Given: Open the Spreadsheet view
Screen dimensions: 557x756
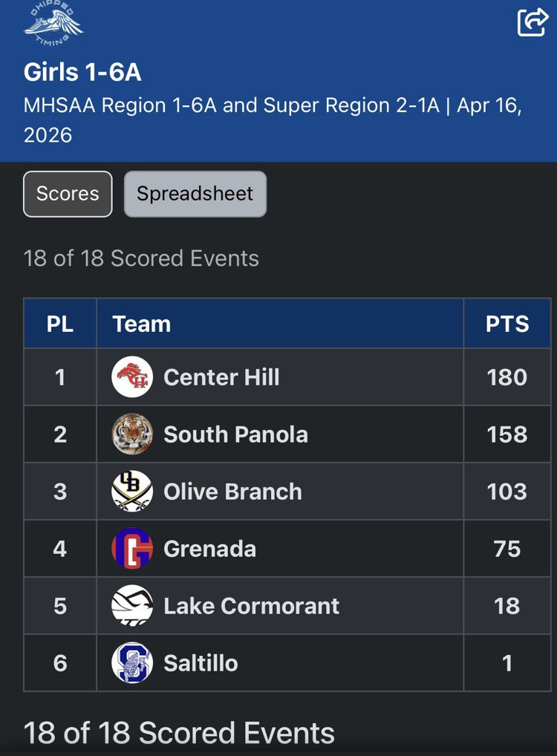Looking at the screenshot, I should (195, 194).
